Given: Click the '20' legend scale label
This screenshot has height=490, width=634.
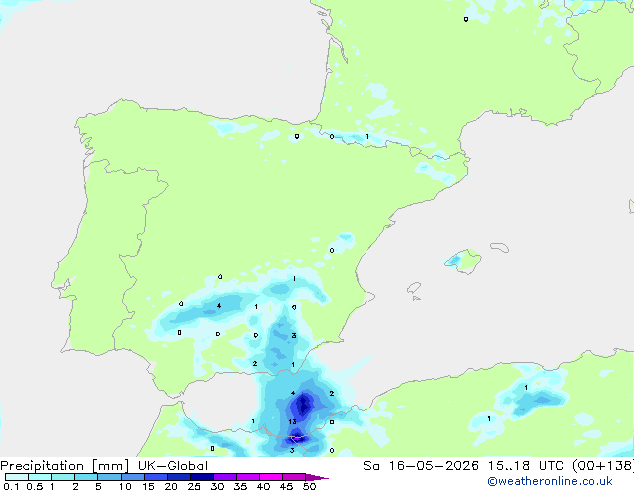Looking at the screenshot, I should point(171,486).
